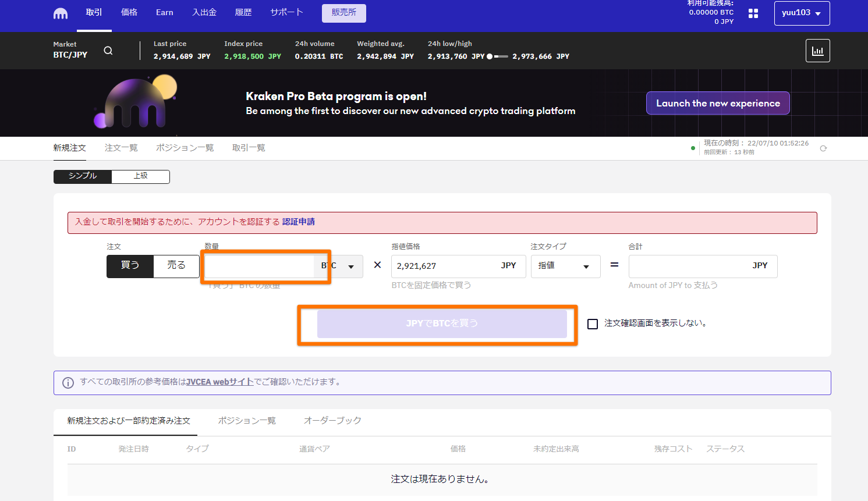
Task: Open the サポート menu item
Action: 286,12
